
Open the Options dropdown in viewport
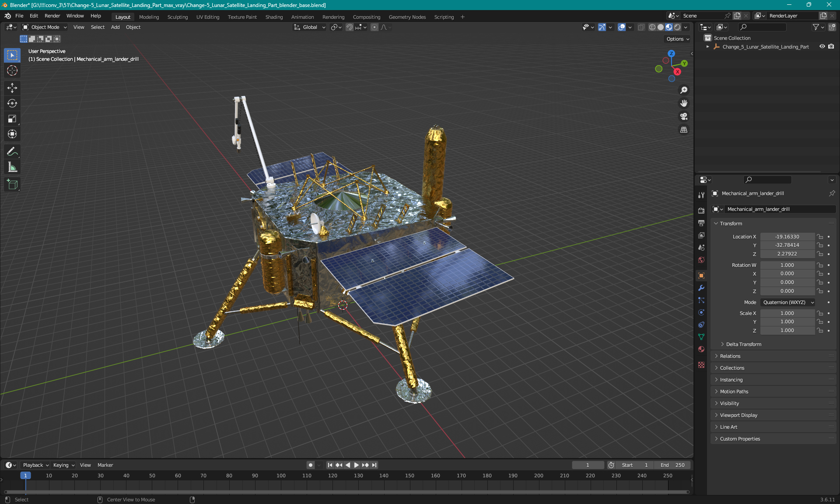coord(678,39)
